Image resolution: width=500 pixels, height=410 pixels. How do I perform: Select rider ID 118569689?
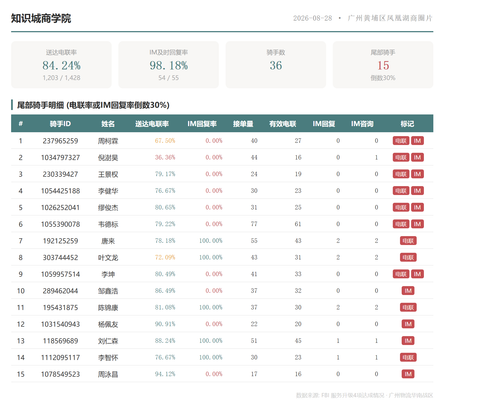[x=60, y=341]
